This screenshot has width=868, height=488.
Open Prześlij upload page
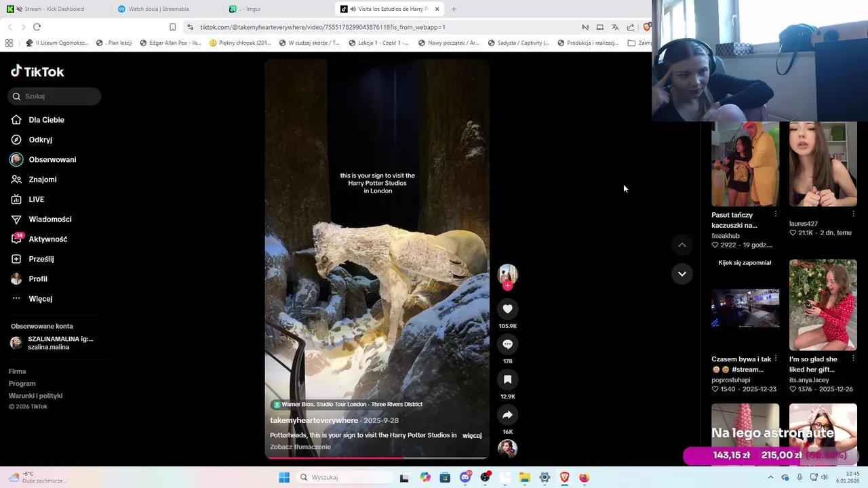pyautogui.click(x=41, y=259)
